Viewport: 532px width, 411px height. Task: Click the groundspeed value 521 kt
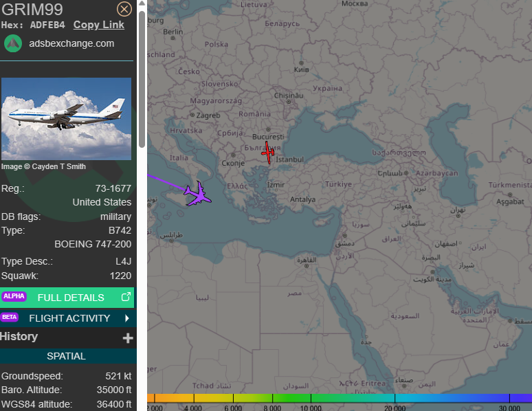point(118,376)
